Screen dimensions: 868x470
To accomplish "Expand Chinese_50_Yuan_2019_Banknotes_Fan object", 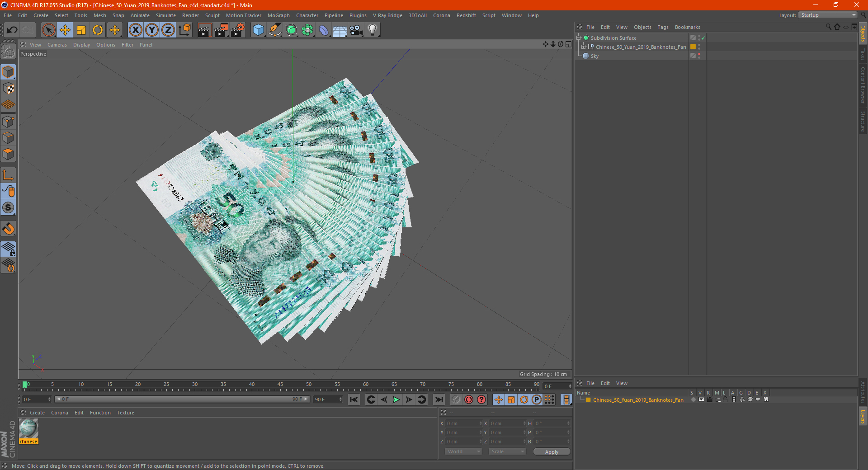I will tap(584, 47).
